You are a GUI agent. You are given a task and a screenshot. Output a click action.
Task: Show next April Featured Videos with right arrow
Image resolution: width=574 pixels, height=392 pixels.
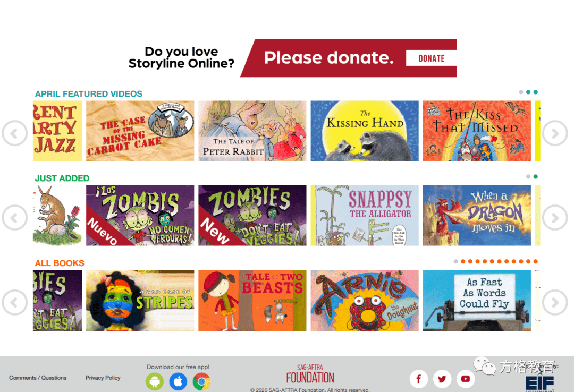(555, 133)
